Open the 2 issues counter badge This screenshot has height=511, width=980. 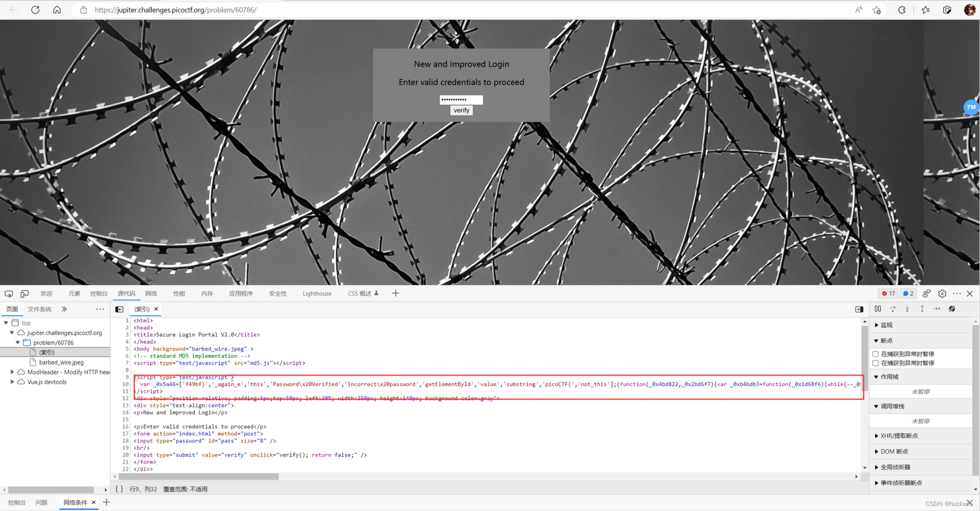click(x=909, y=294)
